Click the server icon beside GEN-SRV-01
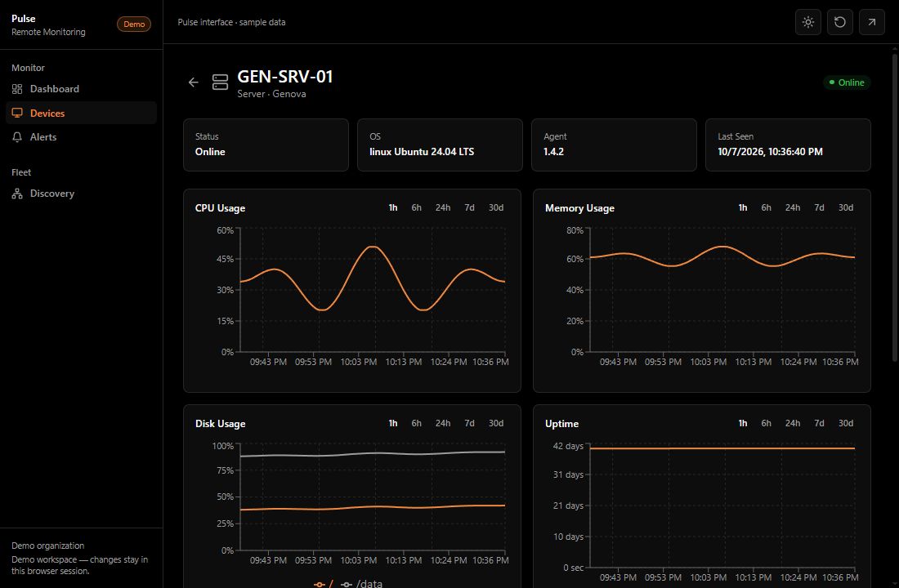 point(220,82)
